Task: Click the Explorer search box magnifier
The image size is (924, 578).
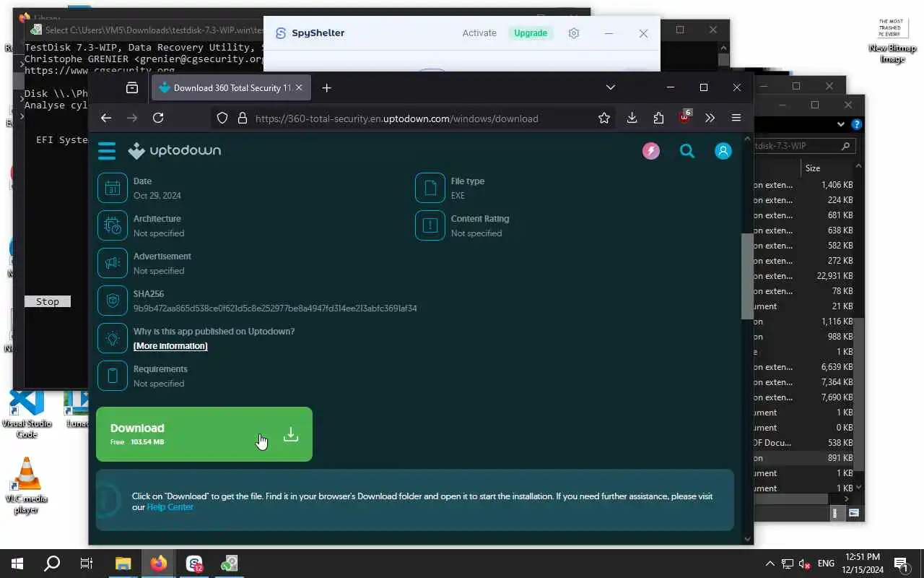Action: coord(845,146)
